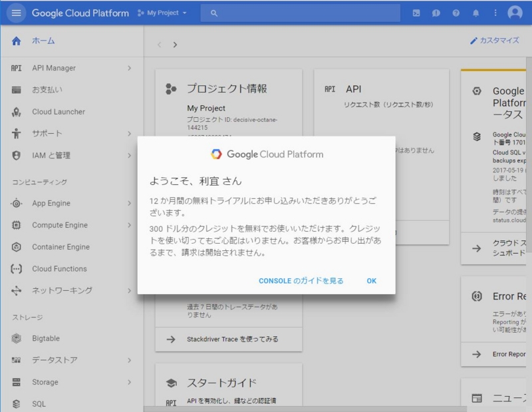Expand the Compute Engine submenu chevron
This screenshot has height=412, width=532.
[x=129, y=225]
